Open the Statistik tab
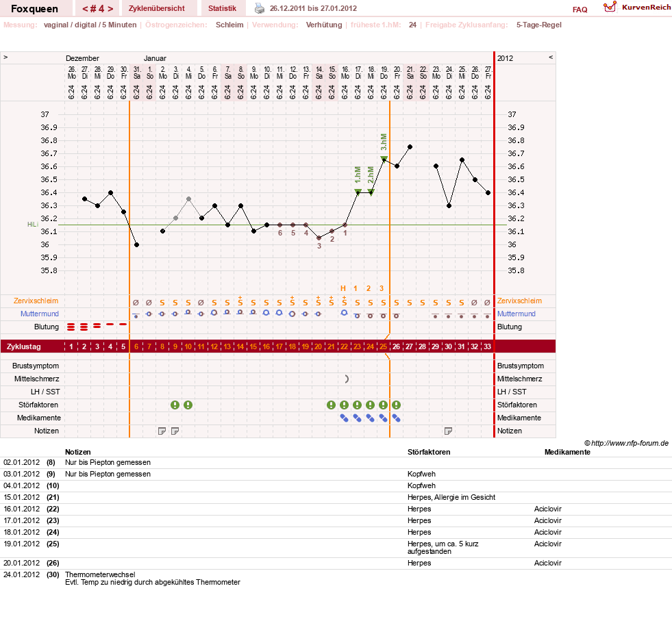The height and width of the screenshot is (621, 672). pyautogui.click(x=222, y=9)
